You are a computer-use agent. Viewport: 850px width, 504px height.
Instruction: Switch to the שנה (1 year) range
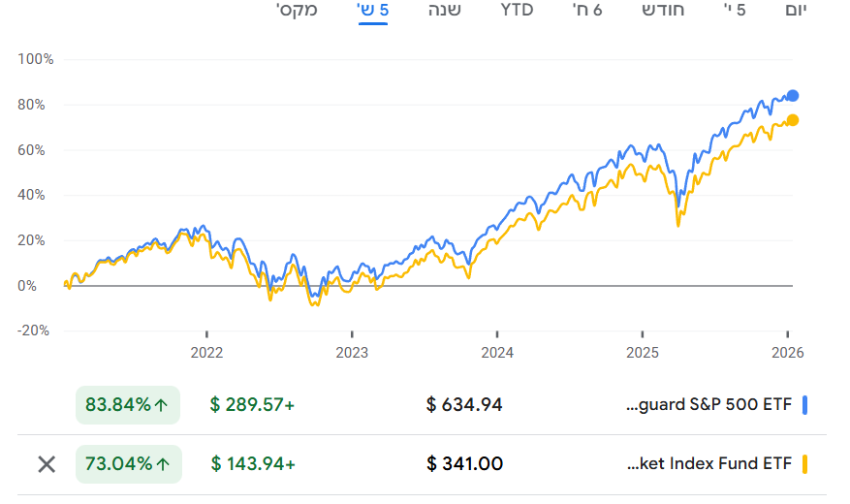pos(445,11)
